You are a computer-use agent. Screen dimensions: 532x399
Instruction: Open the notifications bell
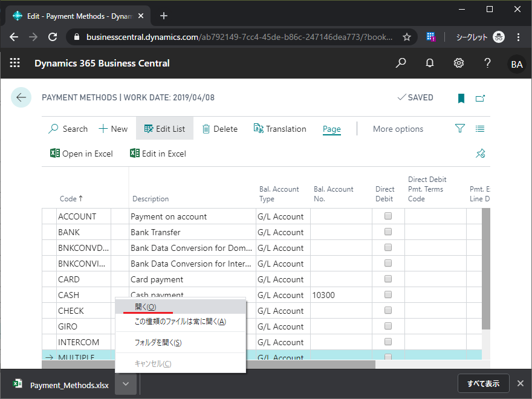click(430, 63)
